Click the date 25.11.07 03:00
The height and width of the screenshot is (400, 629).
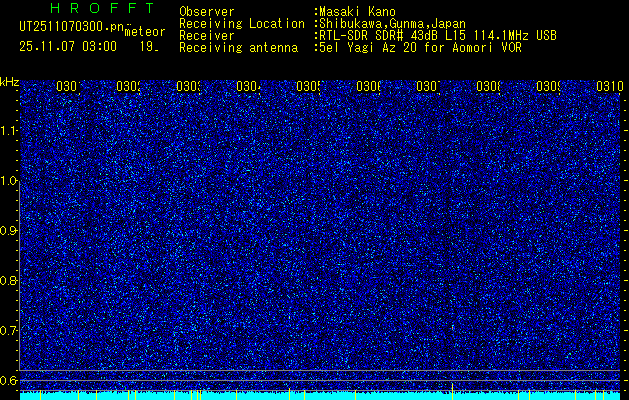click(68, 47)
